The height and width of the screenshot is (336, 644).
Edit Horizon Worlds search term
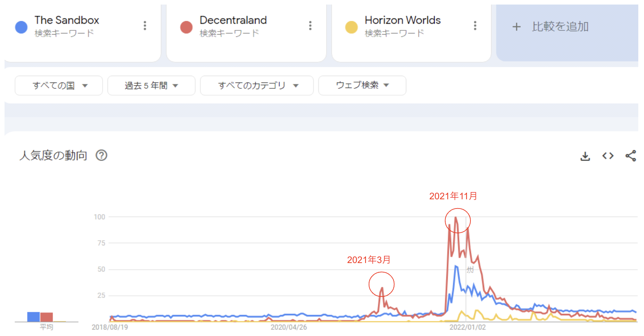(402, 20)
